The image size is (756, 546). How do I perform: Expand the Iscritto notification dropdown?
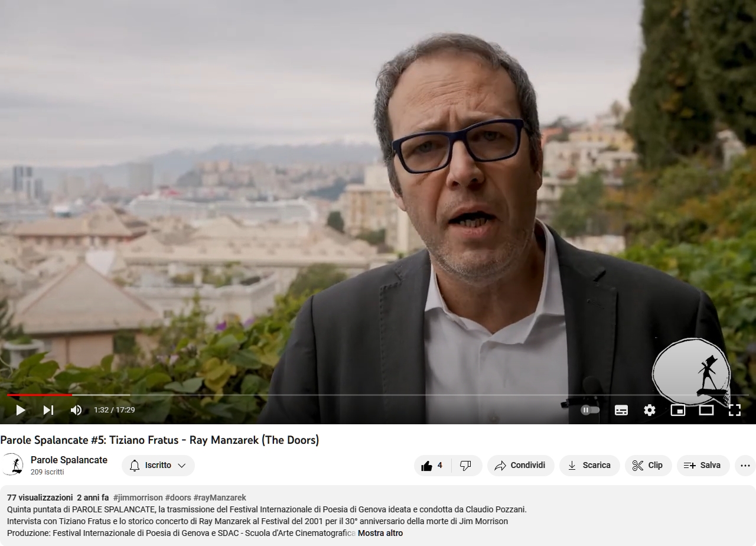(158, 466)
